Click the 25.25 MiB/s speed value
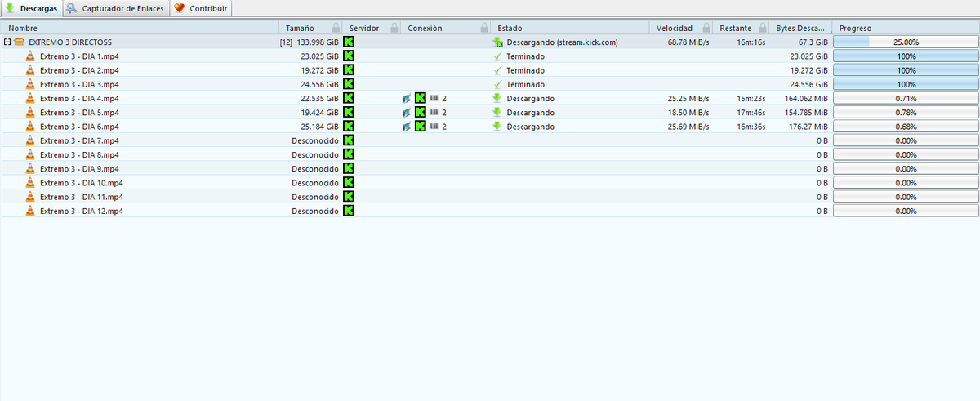 point(689,98)
